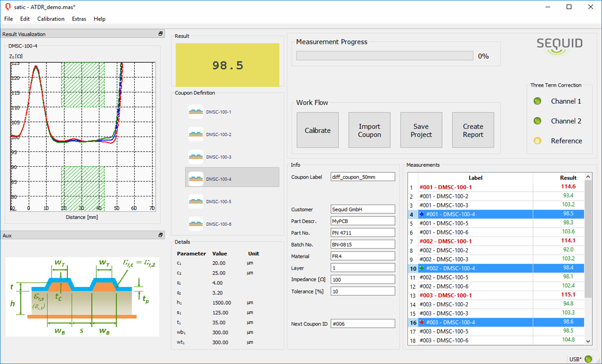This screenshot has height=364, width=602.
Task: Click the yellow 98.5 result display
Action: [227, 65]
